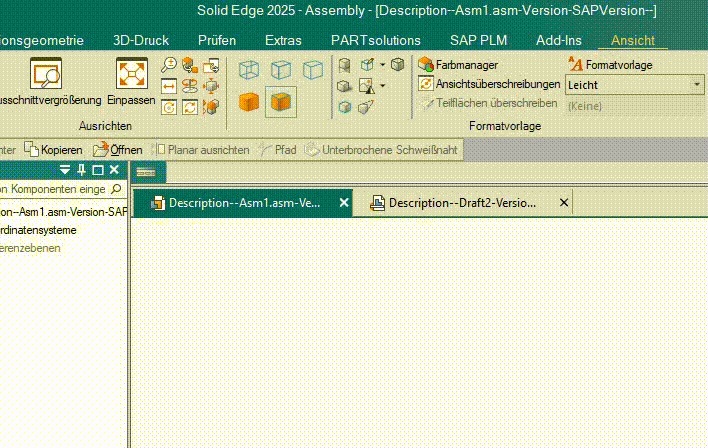Open the PathFinder panel options down-arrow
Screen dimensions: 708x448
65,170
